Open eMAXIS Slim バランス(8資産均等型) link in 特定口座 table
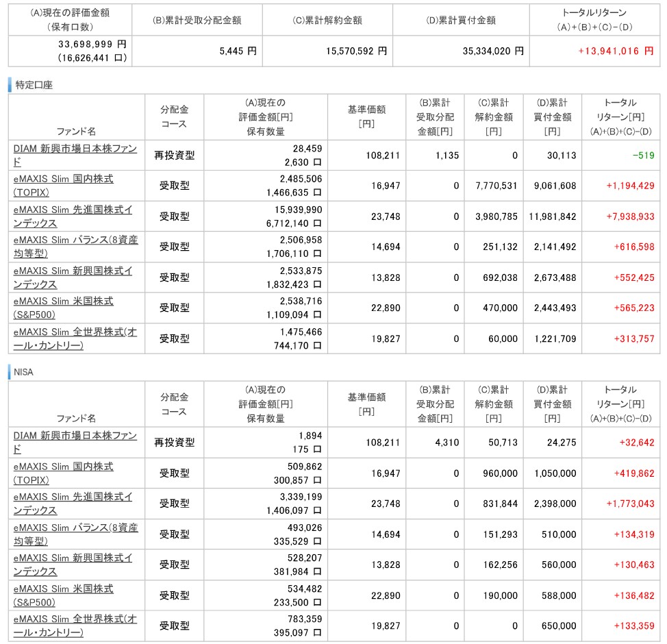Image resolution: width=667 pixels, height=644 pixels. [x=76, y=247]
